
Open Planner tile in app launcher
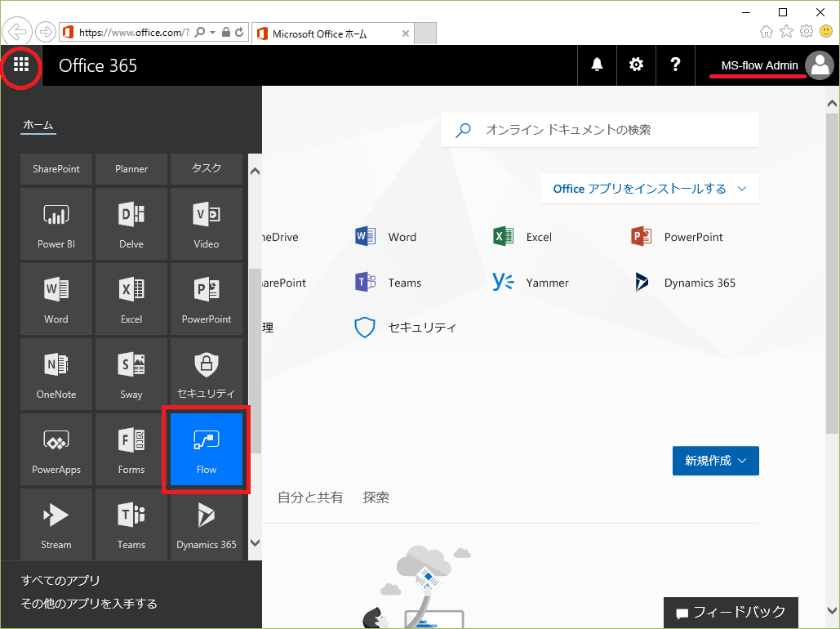pos(131,169)
